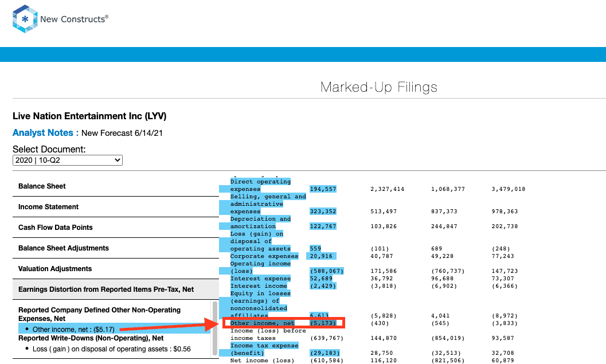Click the value 3,479,018

(508, 189)
